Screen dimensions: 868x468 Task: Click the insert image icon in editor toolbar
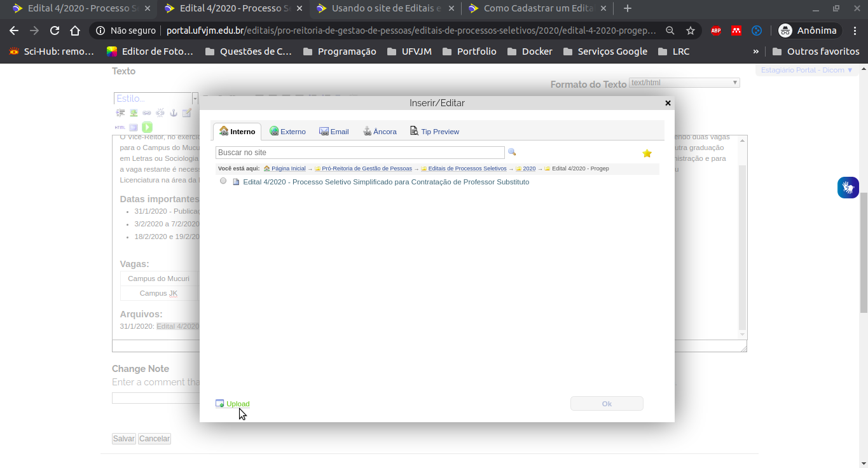click(x=134, y=113)
